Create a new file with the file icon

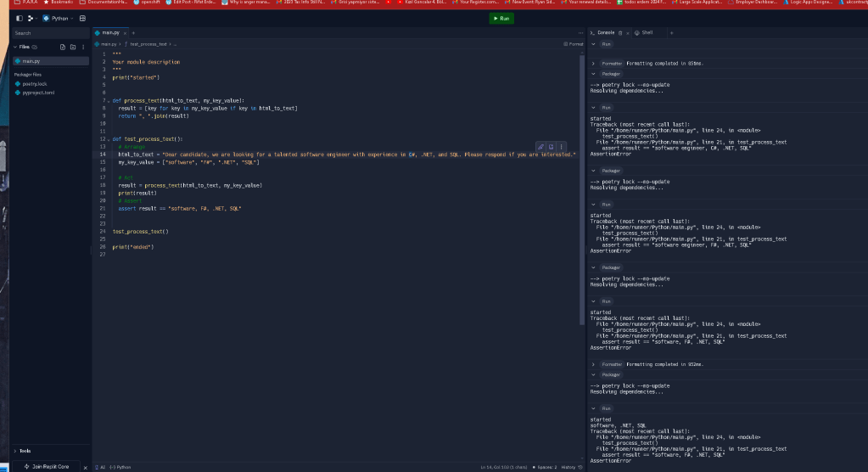click(x=63, y=47)
